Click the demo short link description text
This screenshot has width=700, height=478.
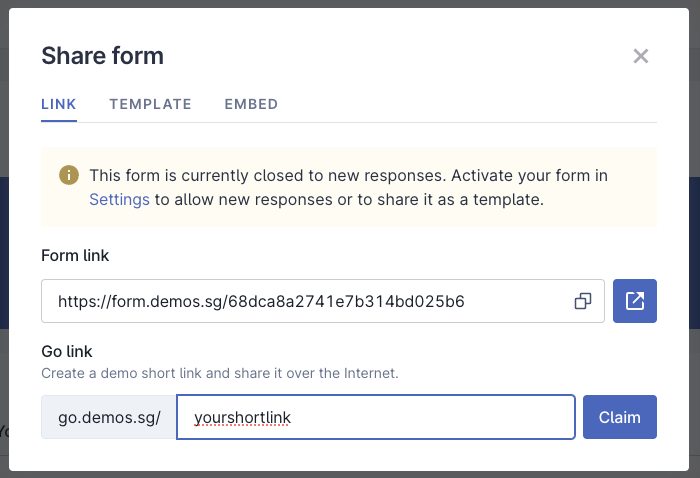pyautogui.click(x=219, y=373)
